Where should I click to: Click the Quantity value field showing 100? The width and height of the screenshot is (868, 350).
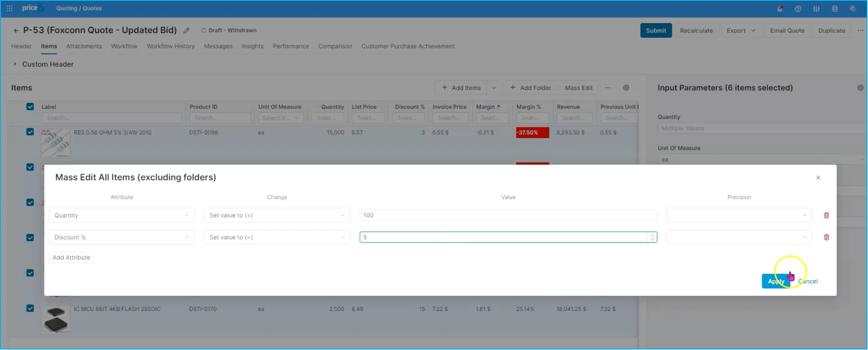point(508,215)
